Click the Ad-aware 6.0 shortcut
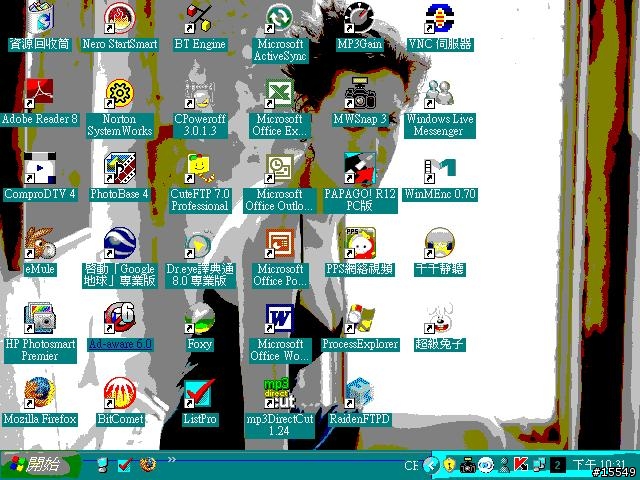 tap(119, 318)
